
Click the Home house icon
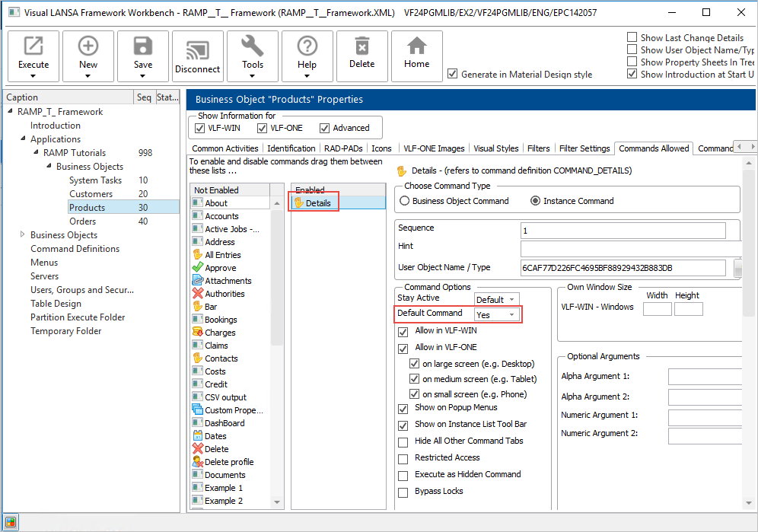(x=417, y=46)
